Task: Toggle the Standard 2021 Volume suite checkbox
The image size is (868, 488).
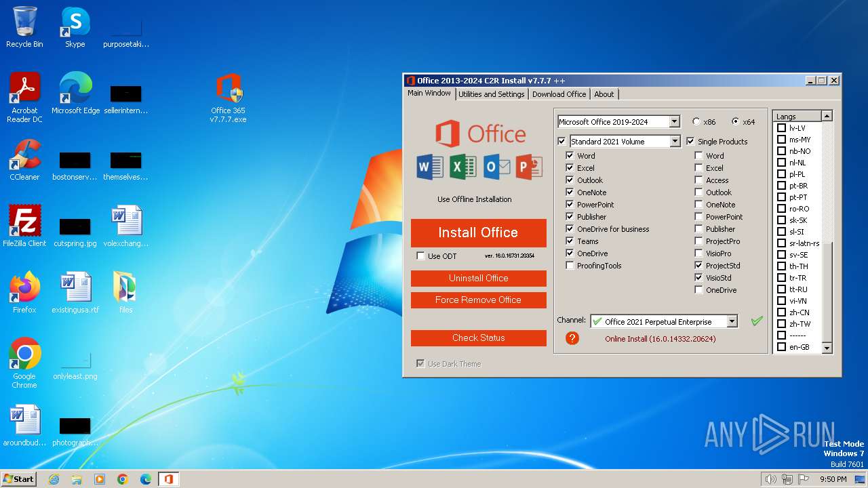Action: coord(561,142)
